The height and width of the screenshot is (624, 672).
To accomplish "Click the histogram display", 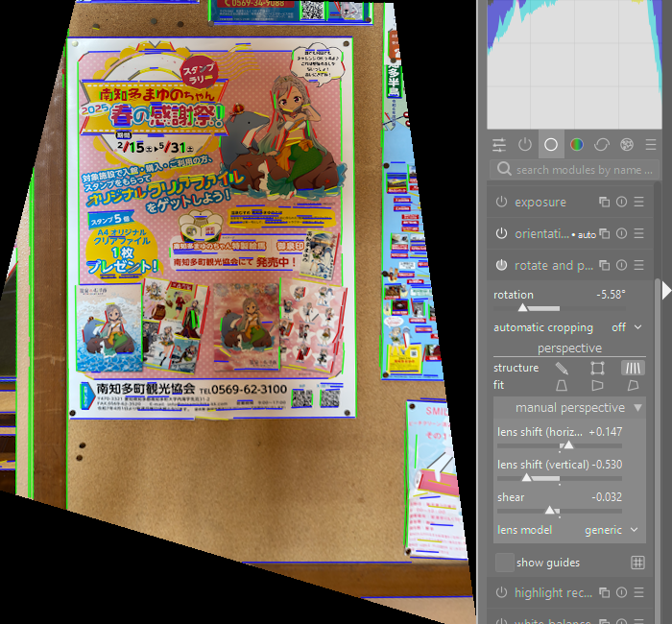I will tap(574, 64).
